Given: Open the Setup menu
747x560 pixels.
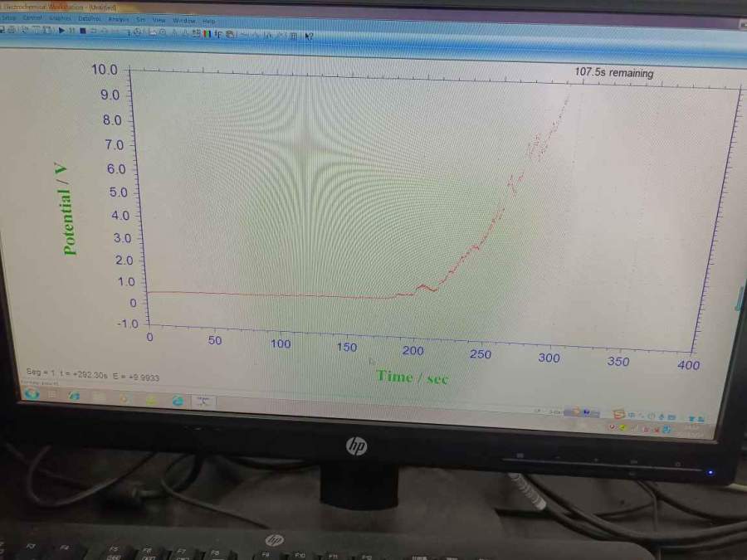Looking at the screenshot, I should [x=9, y=17].
